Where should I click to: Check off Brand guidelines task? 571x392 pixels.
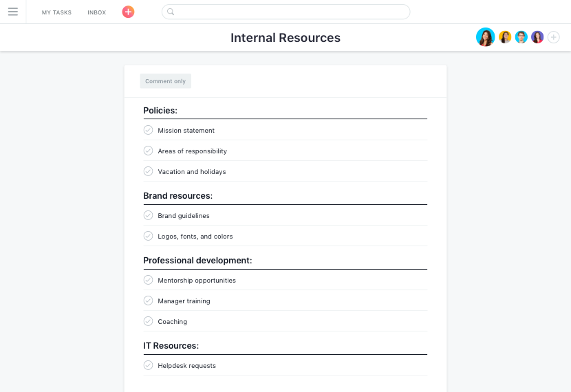coord(148,215)
